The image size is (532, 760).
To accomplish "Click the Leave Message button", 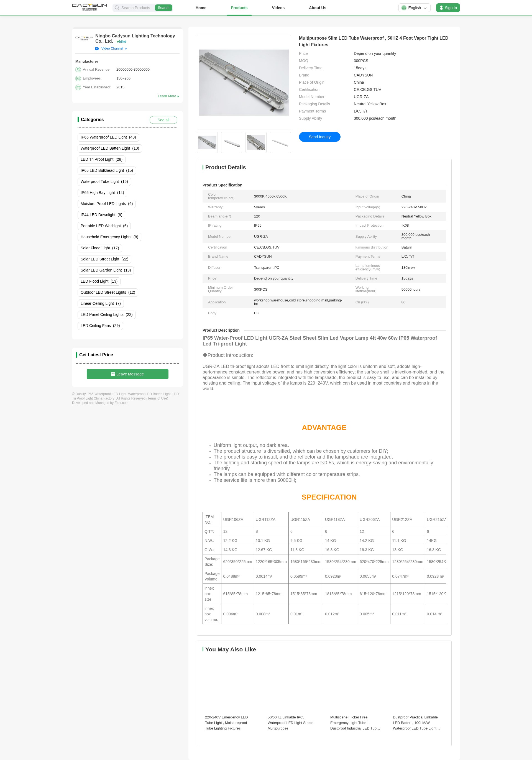I will [x=127, y=374].
